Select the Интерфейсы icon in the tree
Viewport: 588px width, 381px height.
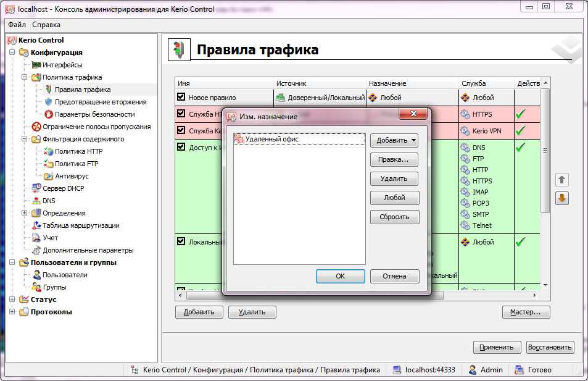click(x=36, y=65)
